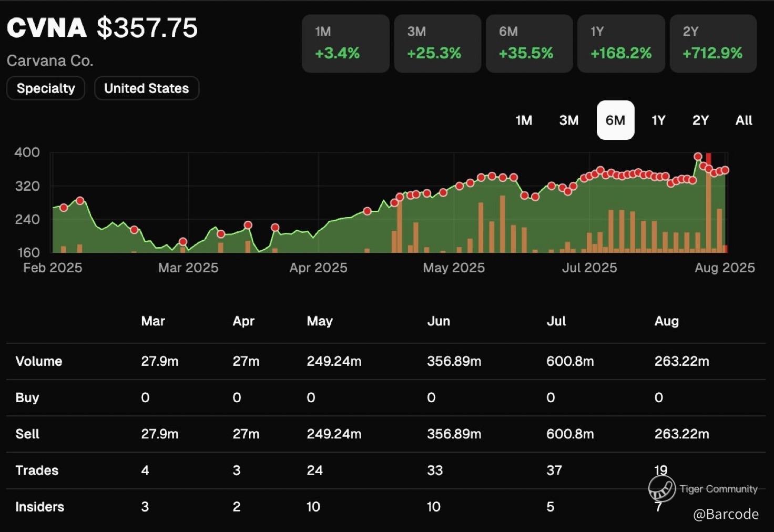This screenshot has width=774, height=532.
Task: Open the 3M +25.3% performance card
Action: pos(437,44)
